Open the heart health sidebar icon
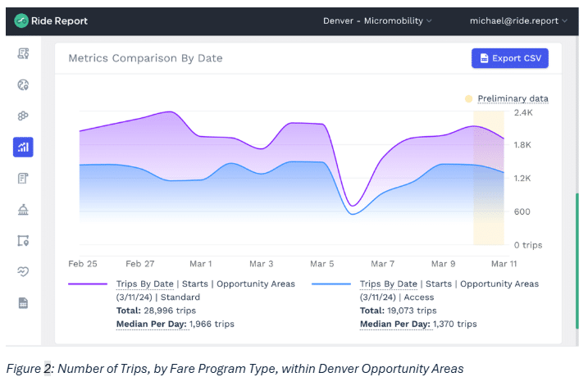Image resolution: width=588 pixels, height=377 pixels. (24, 272)
